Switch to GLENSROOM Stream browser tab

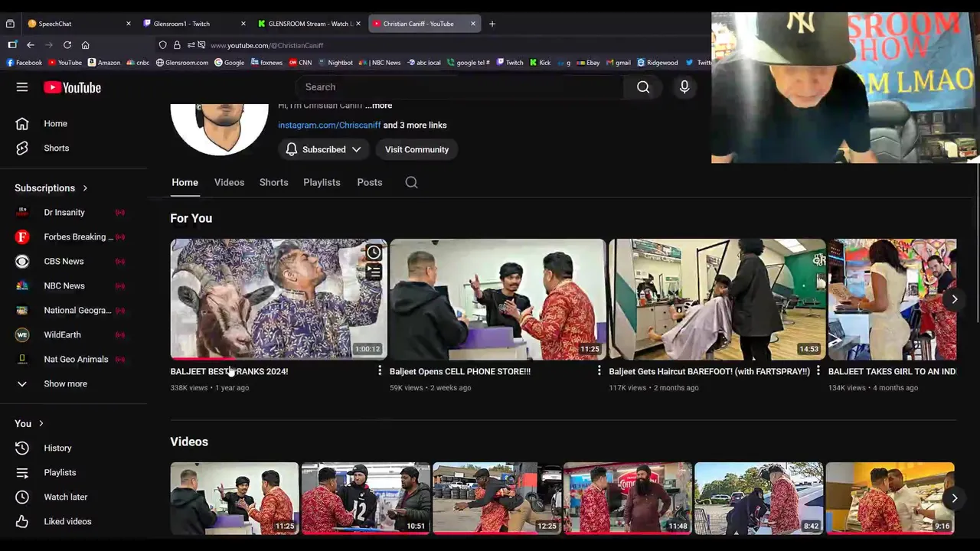[310, 24]
